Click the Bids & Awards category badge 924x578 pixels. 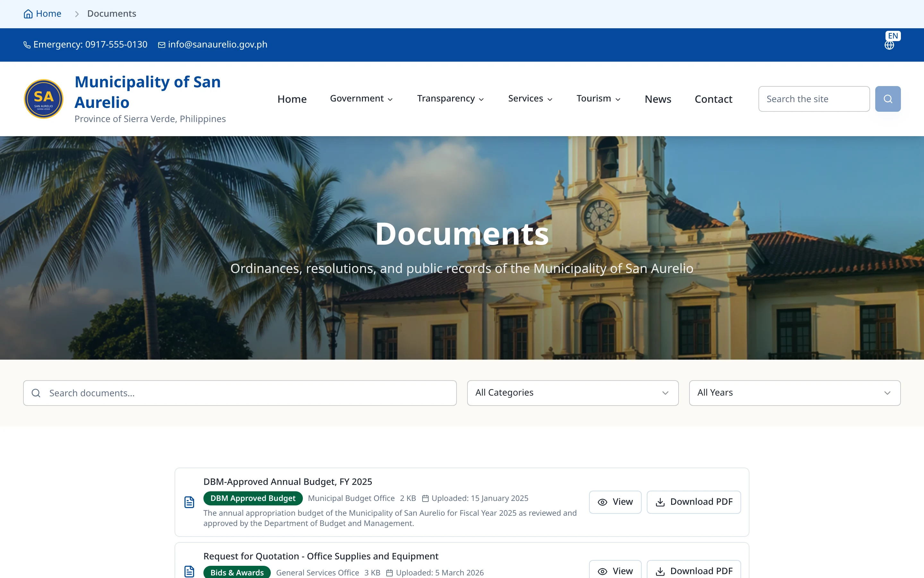pos(237,572)
